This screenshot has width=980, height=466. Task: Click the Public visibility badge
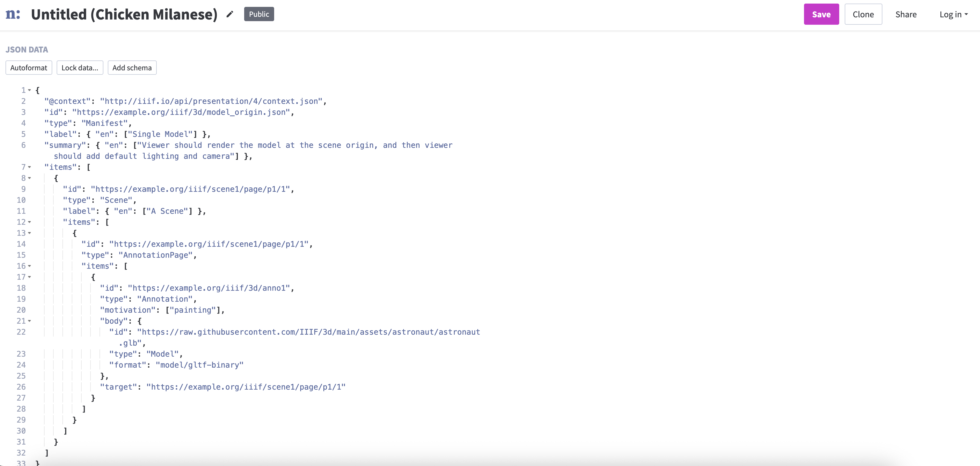(259, 15)
